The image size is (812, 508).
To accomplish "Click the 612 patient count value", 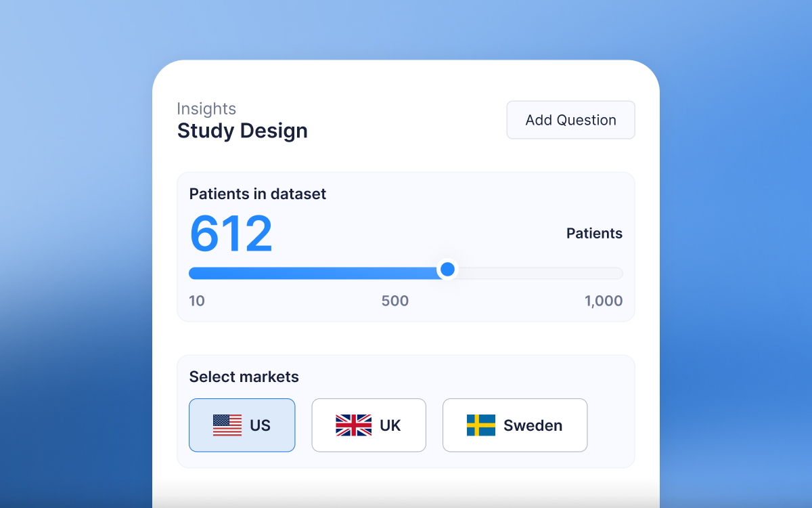I will click(x=231, y=234).
